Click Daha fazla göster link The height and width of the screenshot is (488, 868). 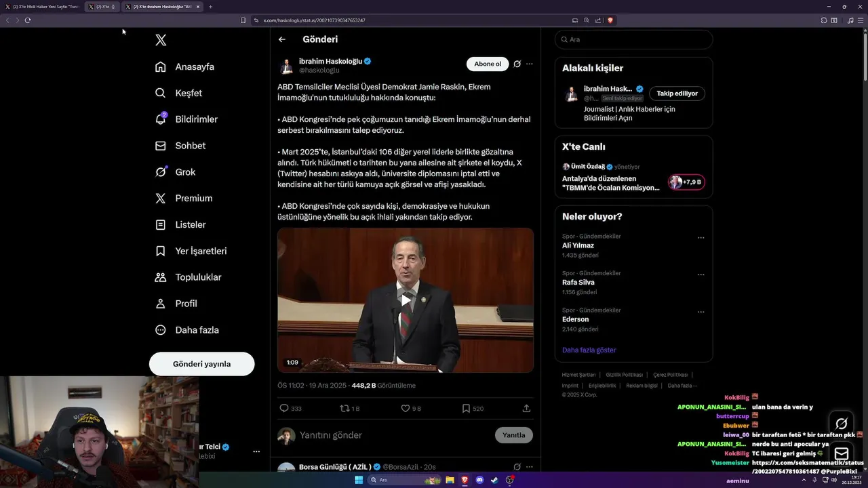[589, 350]
